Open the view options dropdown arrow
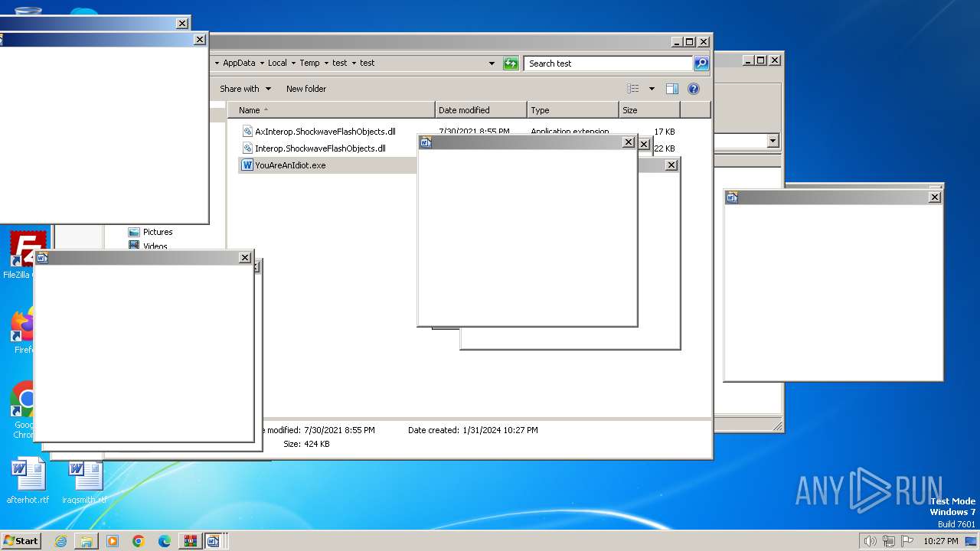This screenshot has height=551, width=980. point(652,89)
